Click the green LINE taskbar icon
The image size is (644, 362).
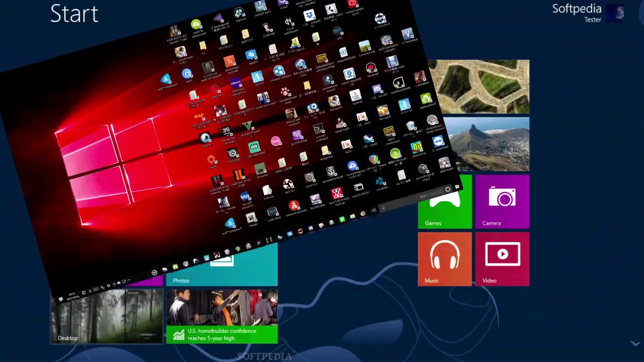tap(342, 219)
